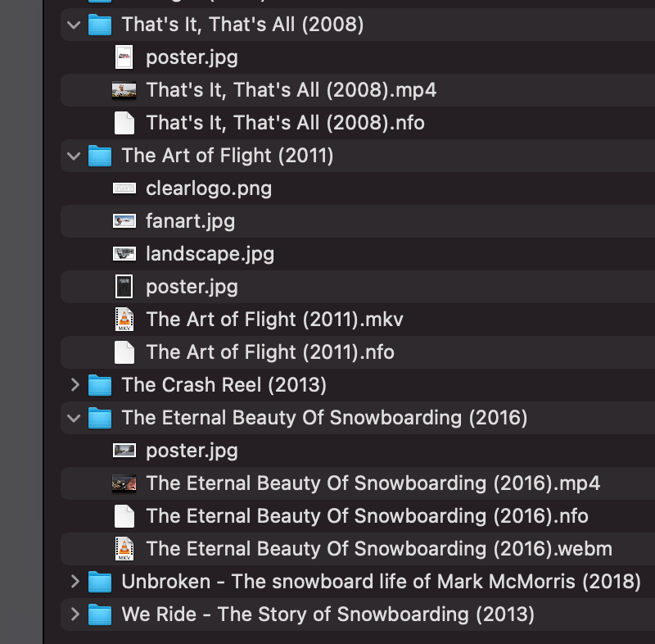This screenshot has width=655, height=644.
Task: Collapse the That's It, That's All (2008) folder
Action: [75, 25]
